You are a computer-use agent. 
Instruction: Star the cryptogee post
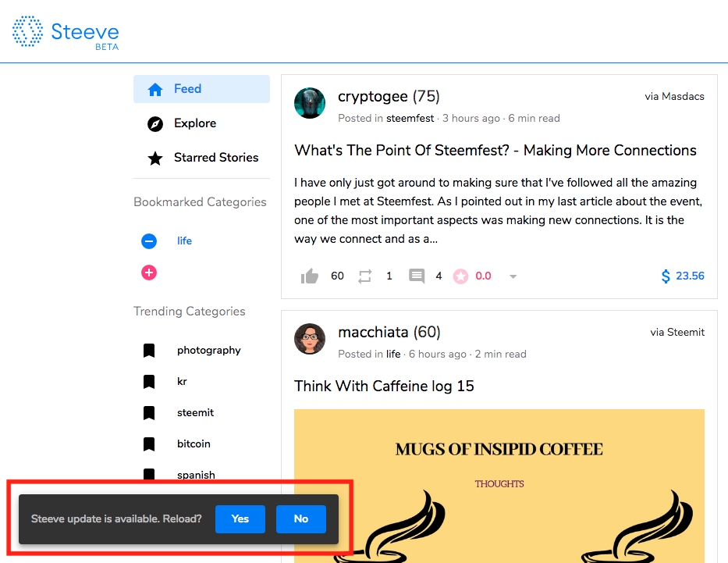click(460, 276)
